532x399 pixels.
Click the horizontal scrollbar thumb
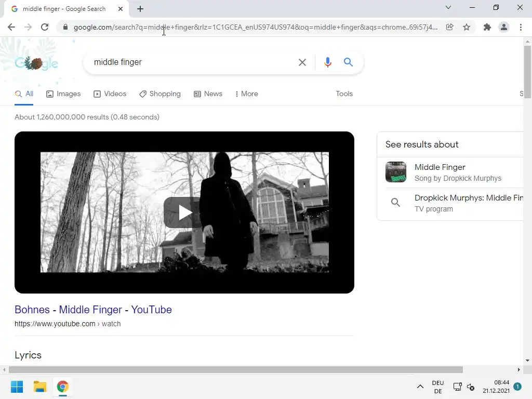[x=236, y=369]
